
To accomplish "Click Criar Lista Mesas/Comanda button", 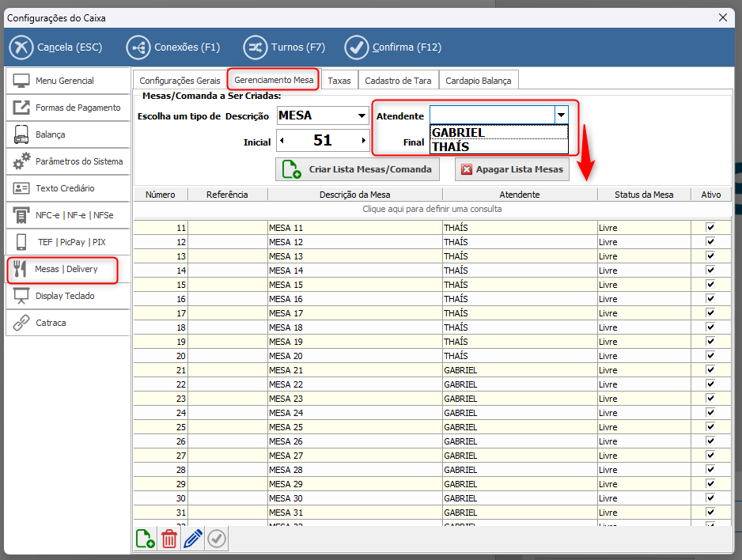I will [x=358, y=169].
